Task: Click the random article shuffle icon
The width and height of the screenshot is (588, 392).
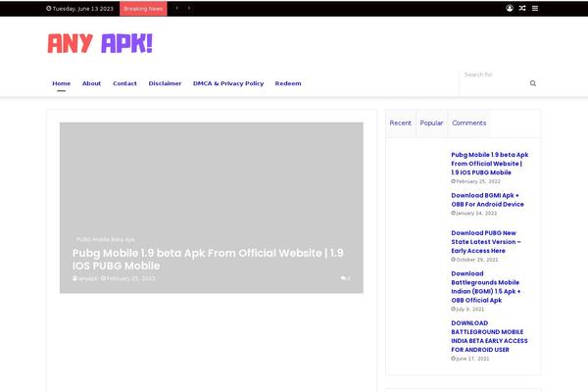Action: click(x=522, y=8)
